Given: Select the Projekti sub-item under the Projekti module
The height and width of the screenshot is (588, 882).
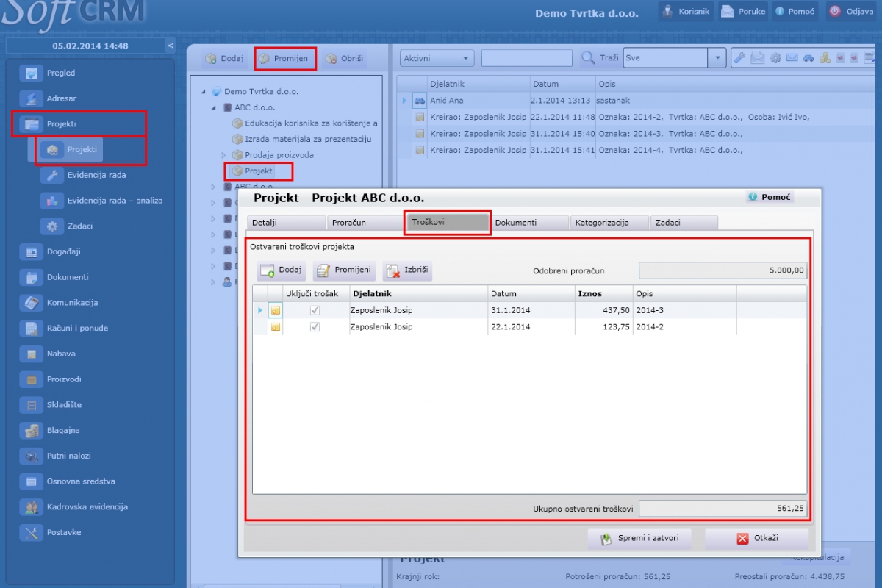Looking at the screenshot, I should pos(71,149).
